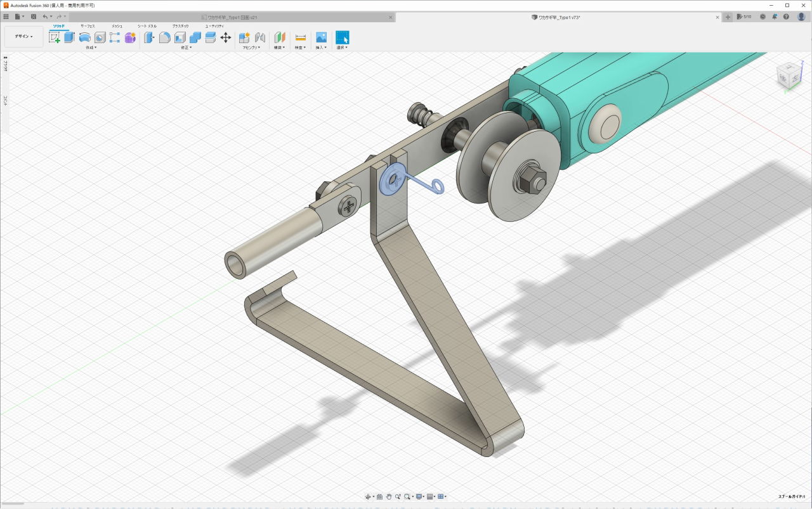Select the Move/Copy arrows tool

[225, 37]
